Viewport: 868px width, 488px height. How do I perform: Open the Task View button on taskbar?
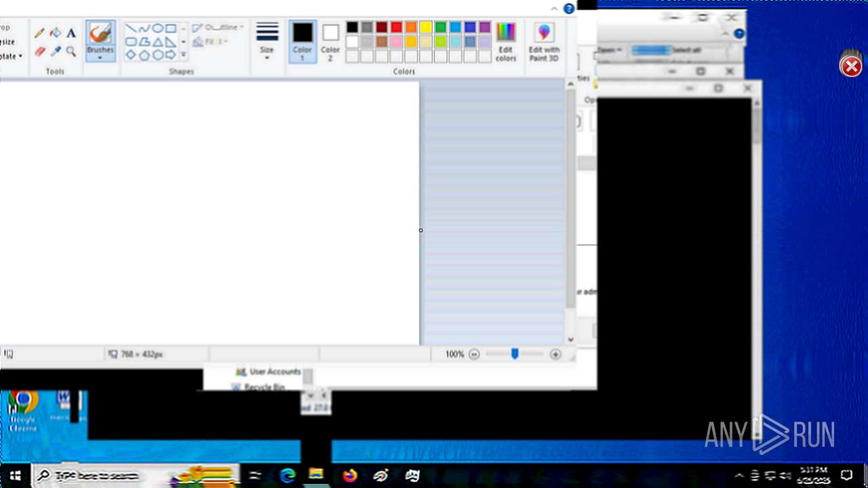coord(255,476)
